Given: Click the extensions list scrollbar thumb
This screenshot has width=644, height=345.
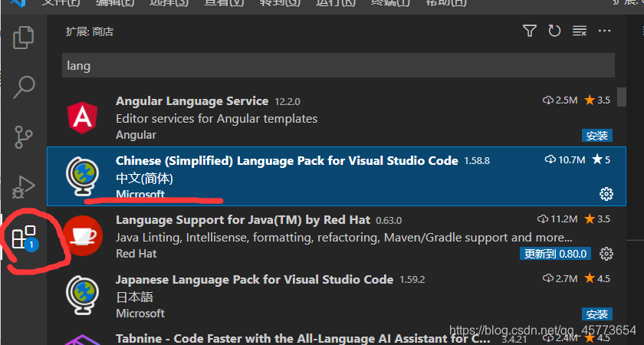Looking at the screenshot, I should 622,97.
